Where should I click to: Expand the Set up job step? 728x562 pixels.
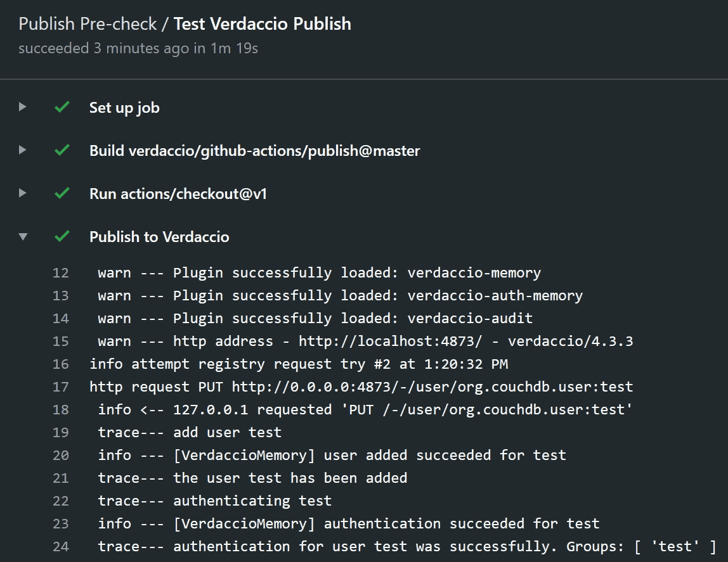(x=23, y=107)
